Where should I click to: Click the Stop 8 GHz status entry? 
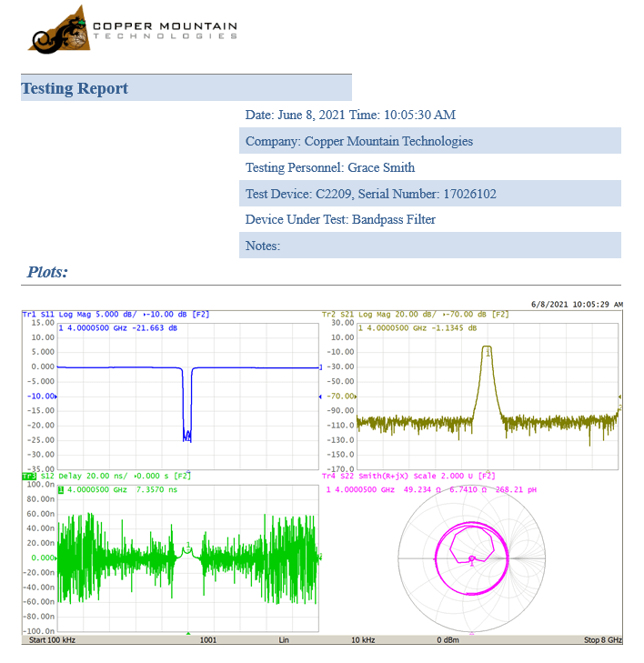click(603, 639)
